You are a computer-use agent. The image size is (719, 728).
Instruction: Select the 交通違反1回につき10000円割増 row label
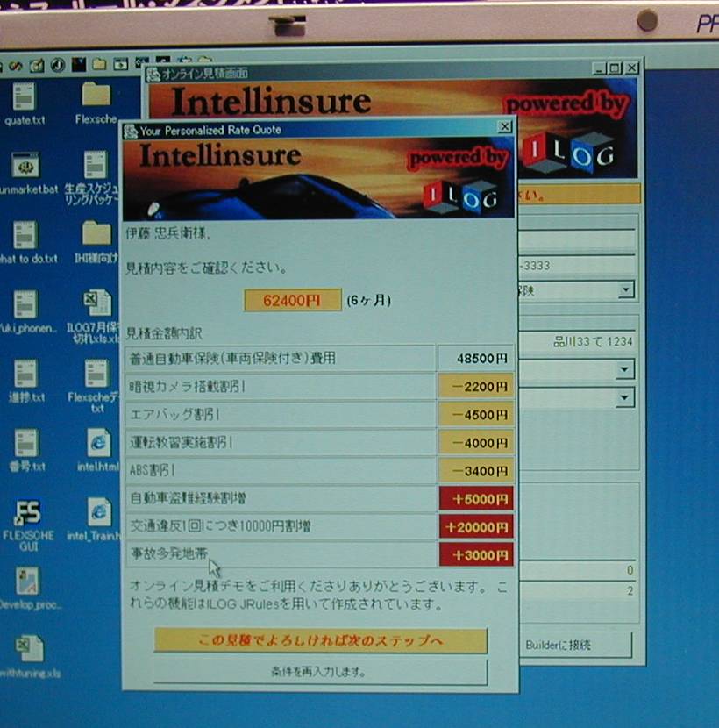click(220, 526)
